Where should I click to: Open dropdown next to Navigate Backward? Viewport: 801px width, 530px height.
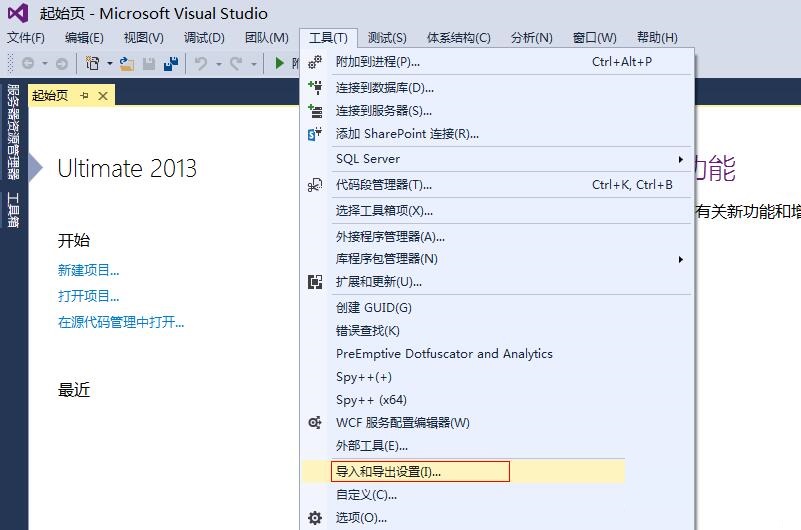45,64
